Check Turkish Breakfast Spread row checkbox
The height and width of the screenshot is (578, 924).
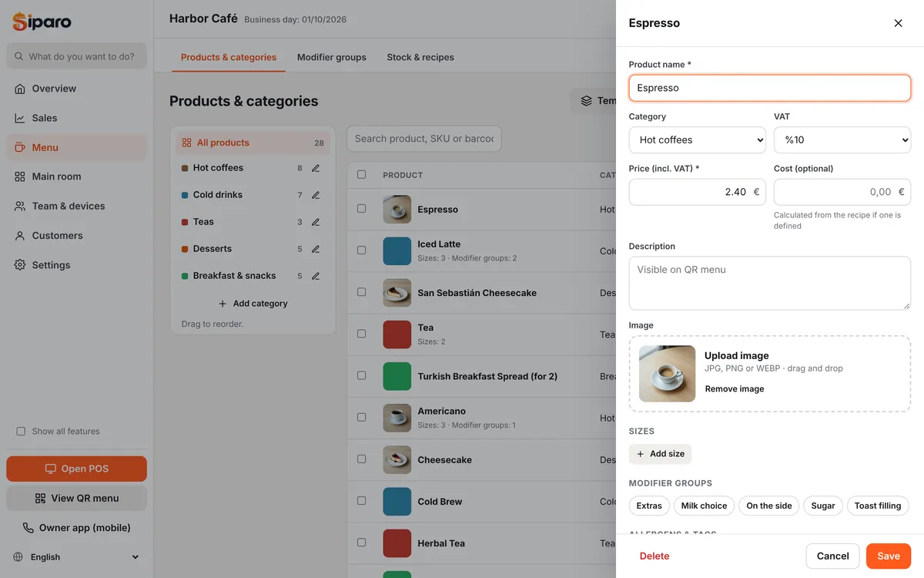[x=362, y=375]
